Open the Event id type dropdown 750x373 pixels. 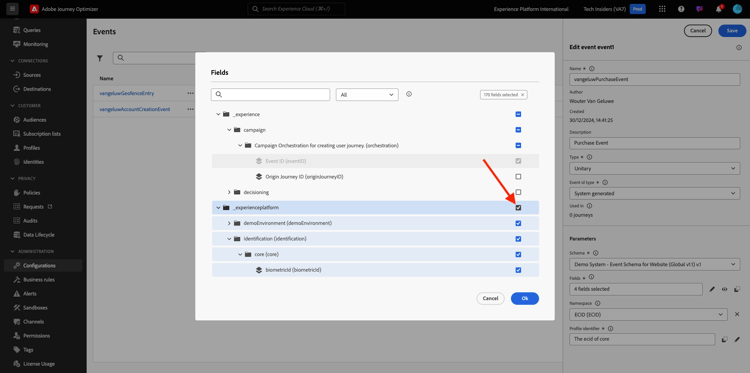[655, 193]
